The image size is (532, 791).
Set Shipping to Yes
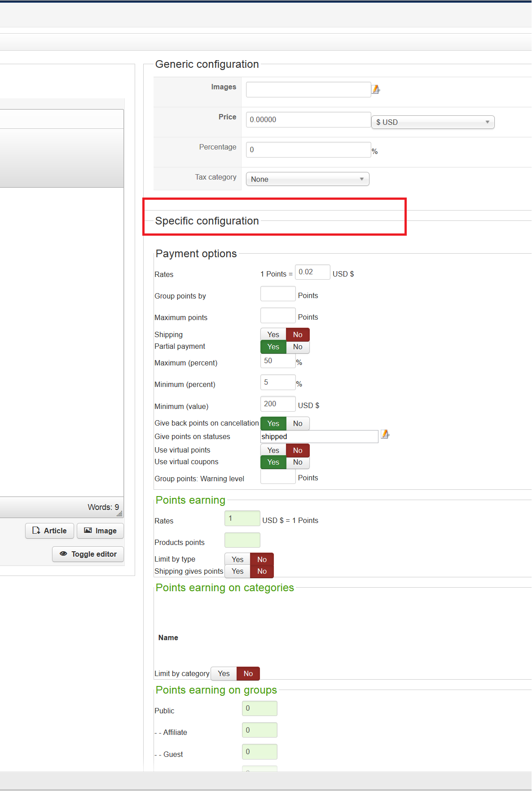click(273, 334)
